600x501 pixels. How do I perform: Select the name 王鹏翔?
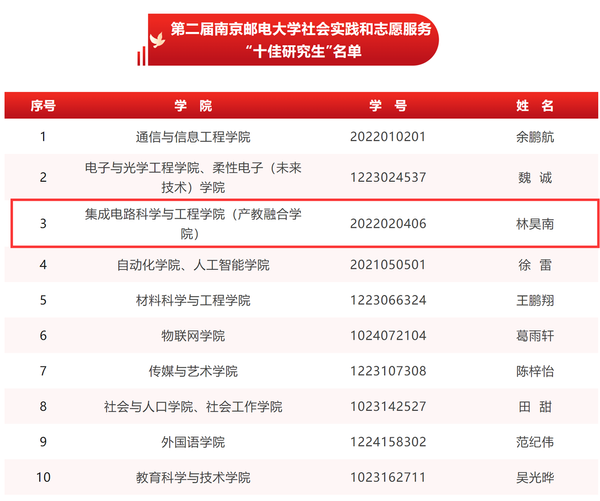point(533,300)
